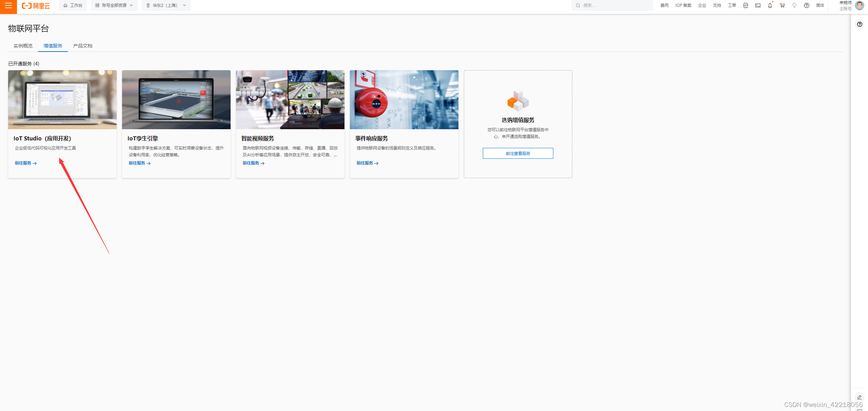Click the Aliyun logo

[x=36, y=6]
